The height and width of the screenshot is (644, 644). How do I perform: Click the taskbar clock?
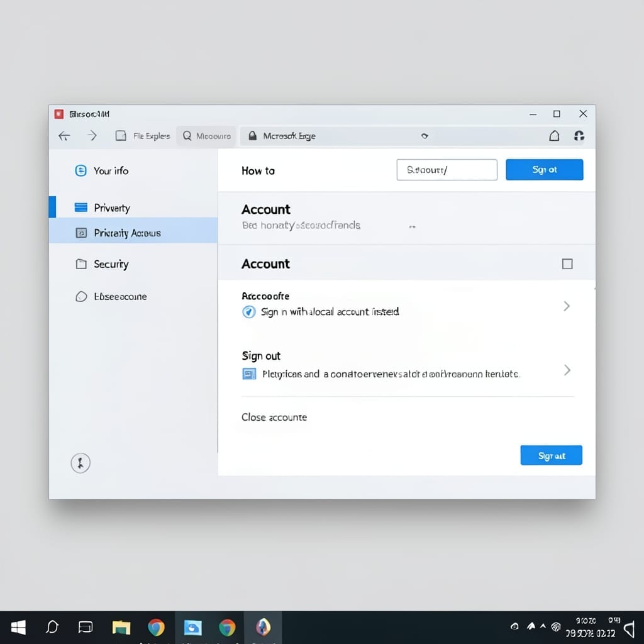[592, 627]
